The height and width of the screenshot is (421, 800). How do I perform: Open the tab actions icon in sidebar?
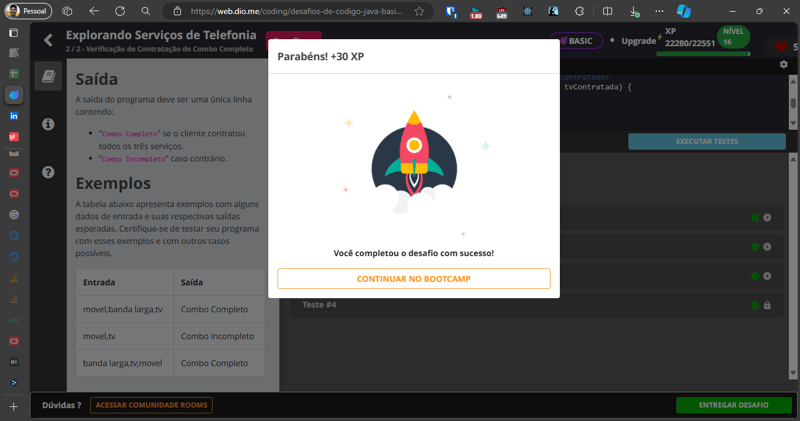(14, 33)
